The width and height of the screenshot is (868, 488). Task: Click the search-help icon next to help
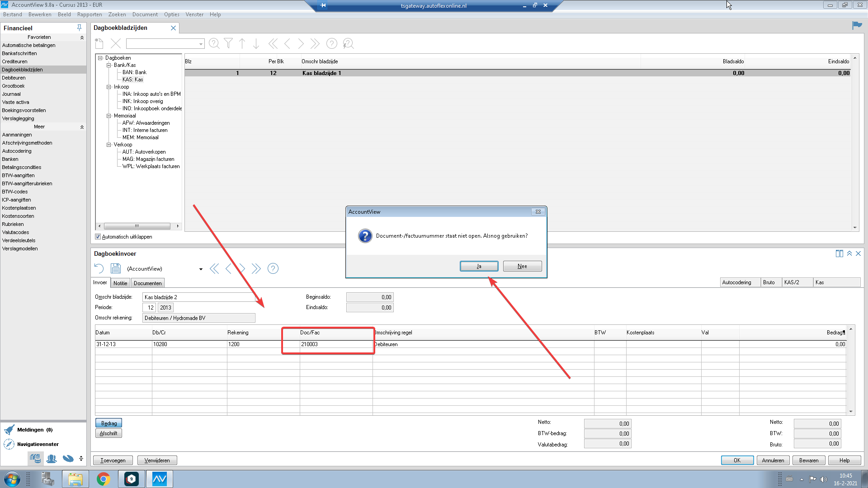coord(348,43)
